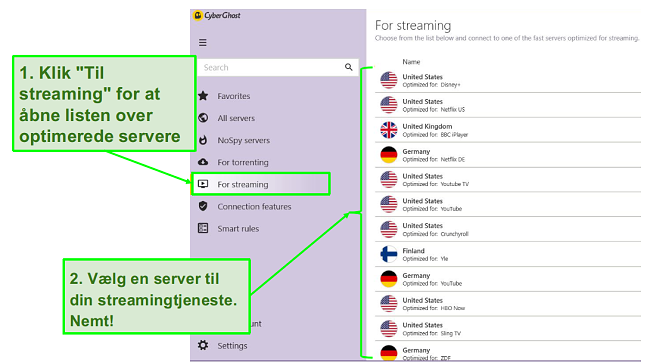This screenshot has width=650, height=362.
Task: Click the All servers globe icon
Action: point(203,118)
